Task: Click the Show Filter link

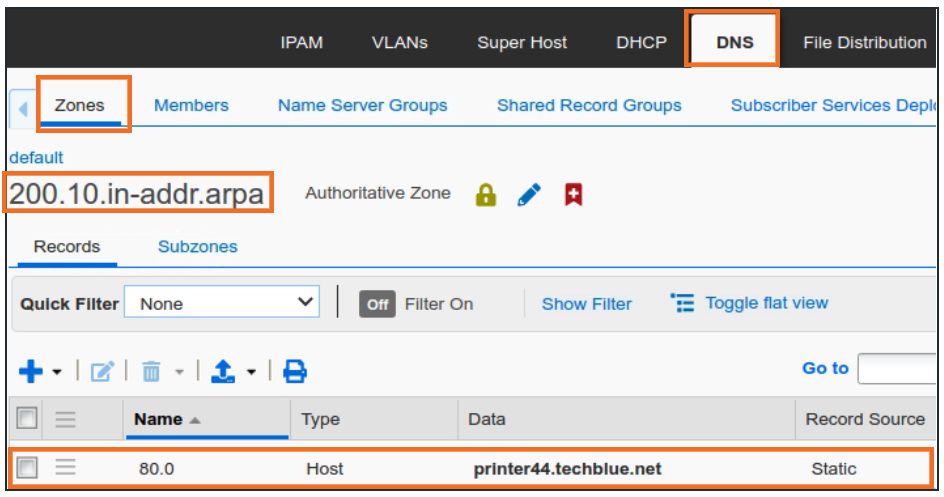Action: [x=586, y=304]
